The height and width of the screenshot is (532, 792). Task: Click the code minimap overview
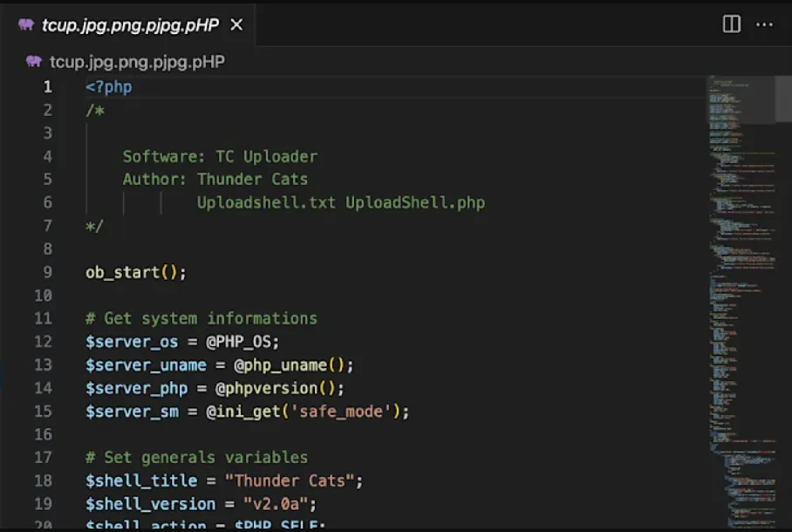[x=741, y=302]
